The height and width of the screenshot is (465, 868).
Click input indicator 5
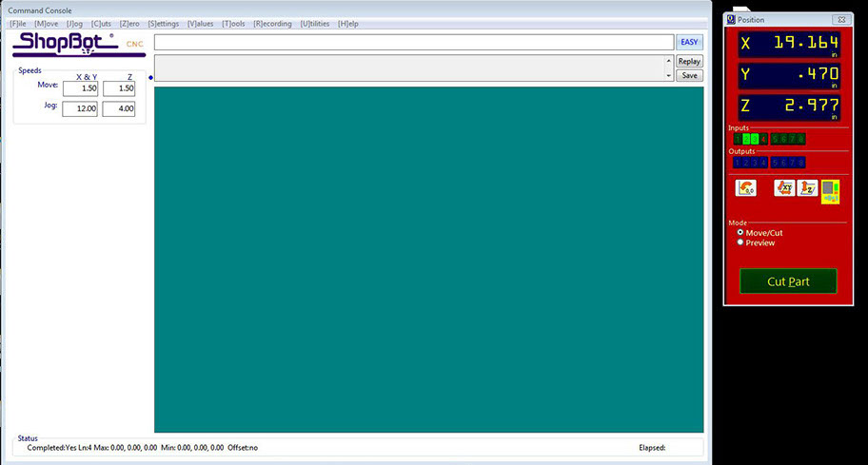tap(775, 139)
